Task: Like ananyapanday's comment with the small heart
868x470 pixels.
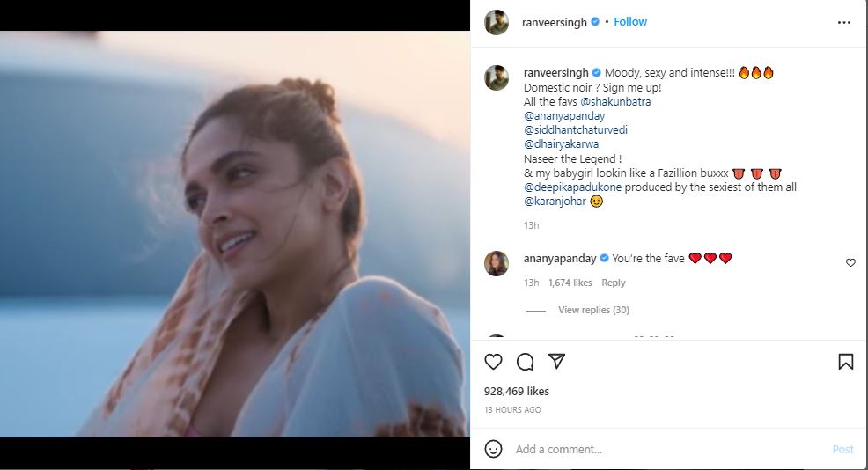Action: click(x=850, y=263)
